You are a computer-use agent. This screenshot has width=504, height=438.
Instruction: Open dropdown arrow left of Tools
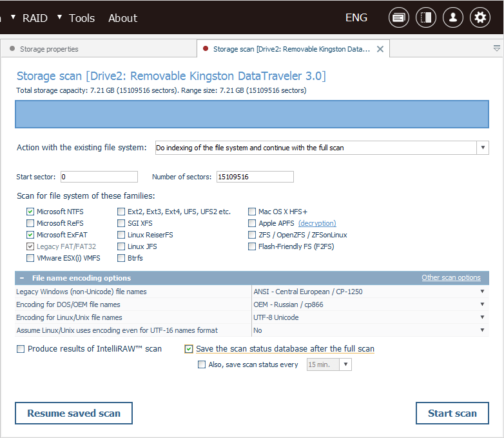59,17
